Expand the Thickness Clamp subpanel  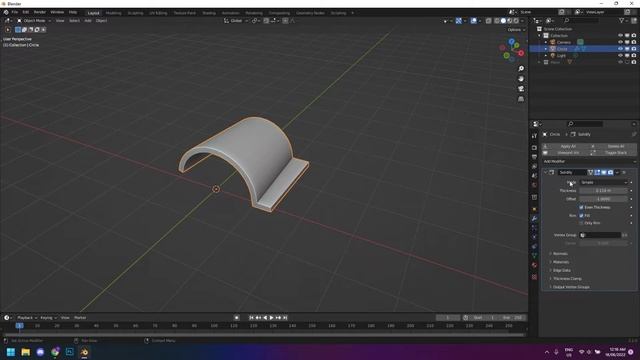tap(567, 278)
